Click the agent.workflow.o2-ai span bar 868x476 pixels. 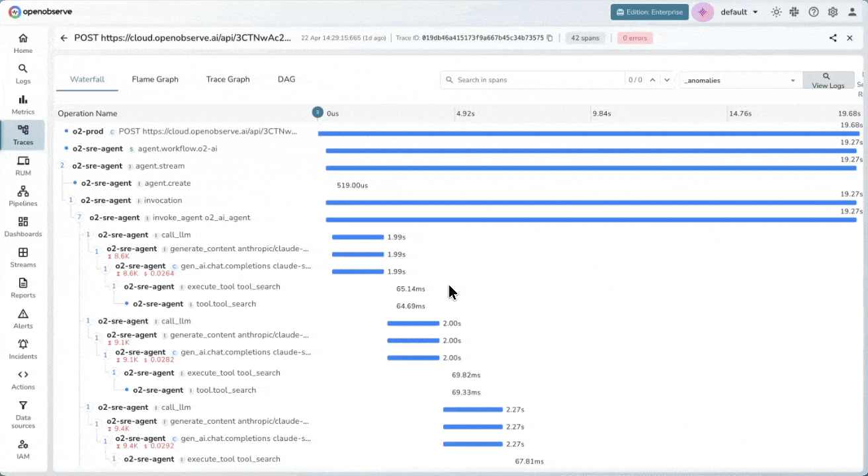click(x=591, y=151)
